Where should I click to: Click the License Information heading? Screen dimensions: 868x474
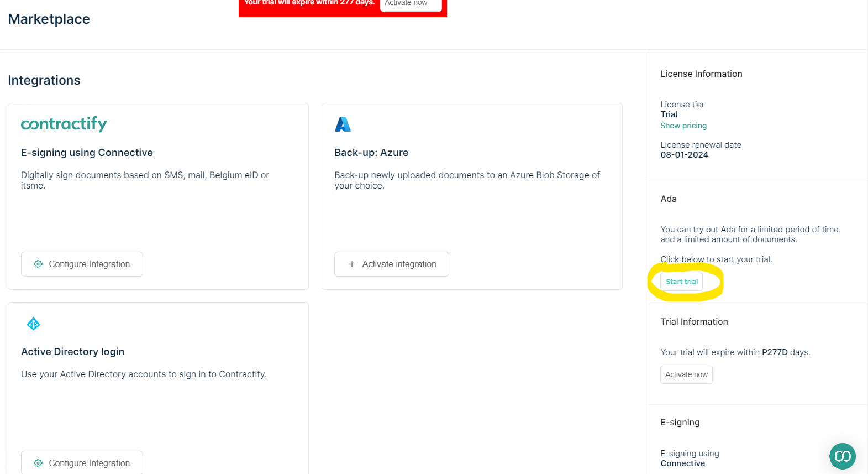(701, 74)
